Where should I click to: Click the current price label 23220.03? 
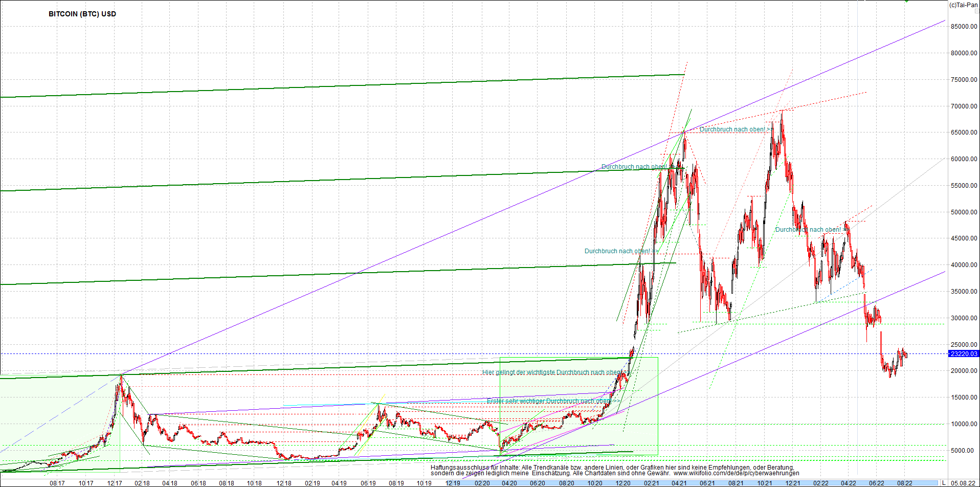[x=964, y=353]
